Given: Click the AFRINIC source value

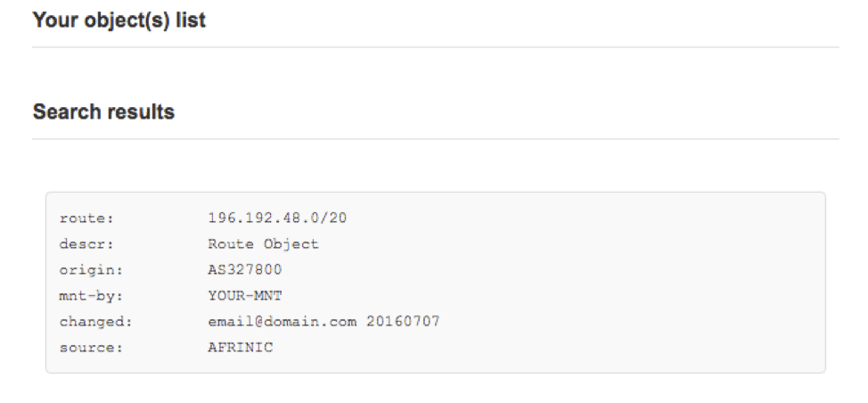Looking at the screenshot, I should point(241,348).
